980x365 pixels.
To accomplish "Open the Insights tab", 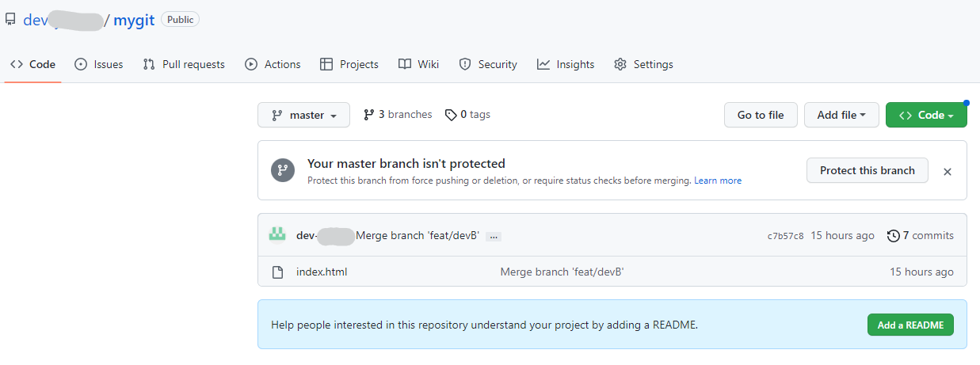I will coord(566,64).
